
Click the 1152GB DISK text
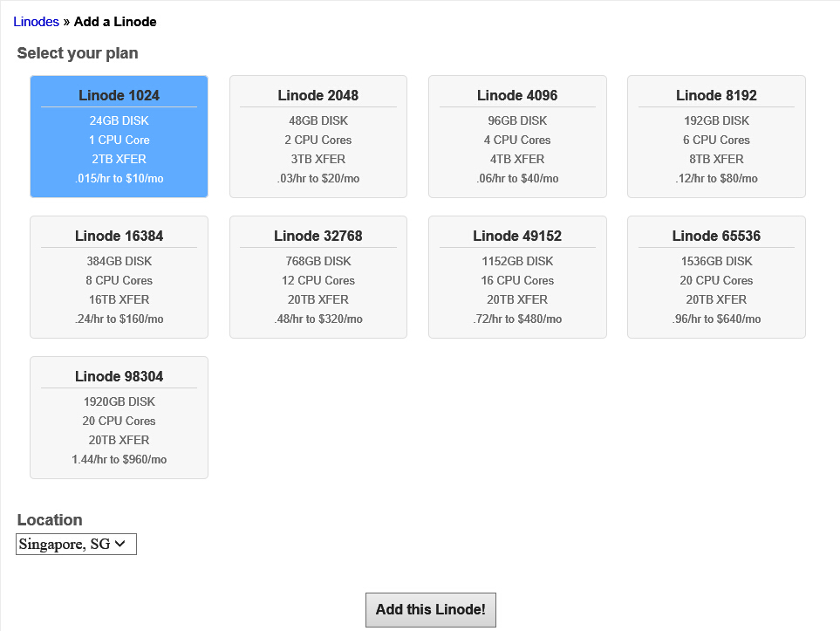517,261
